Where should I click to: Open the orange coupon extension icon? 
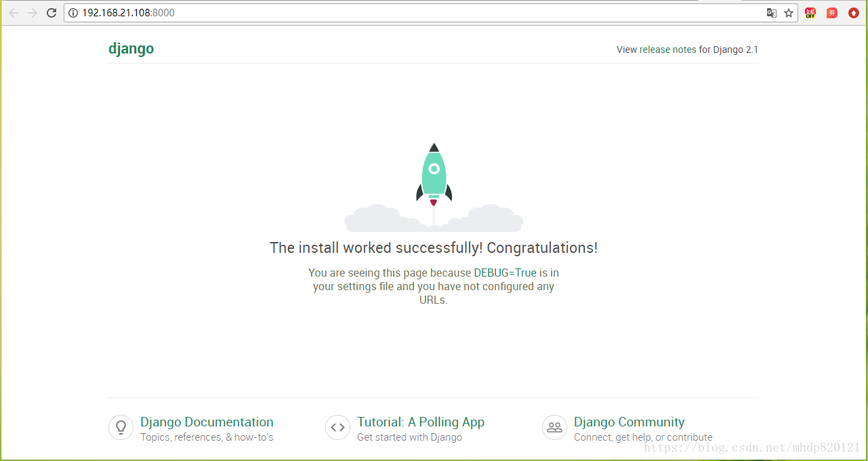[832, 13]
